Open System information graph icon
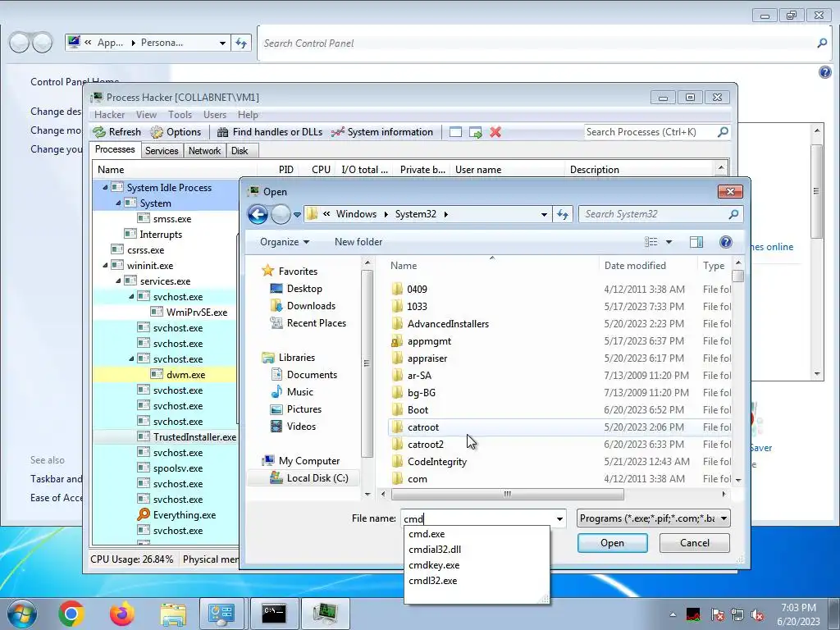This screenshot has height=630, width=840. point(337,132)
